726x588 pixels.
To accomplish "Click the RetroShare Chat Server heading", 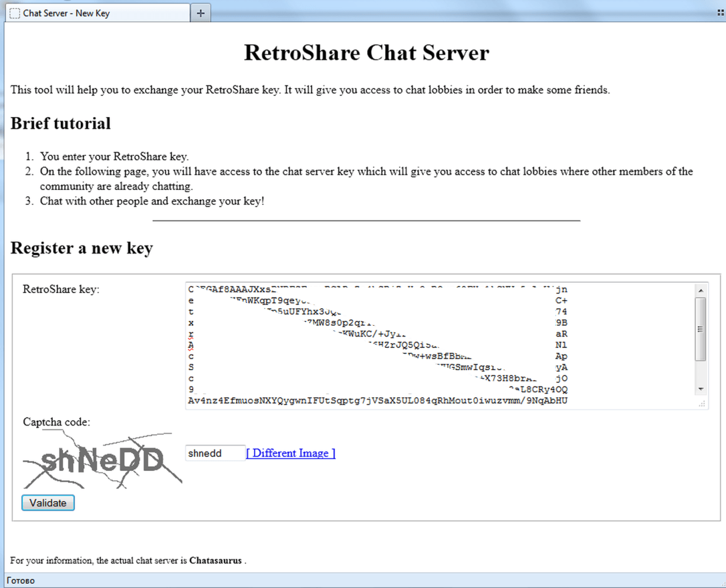I will [366, 53].
